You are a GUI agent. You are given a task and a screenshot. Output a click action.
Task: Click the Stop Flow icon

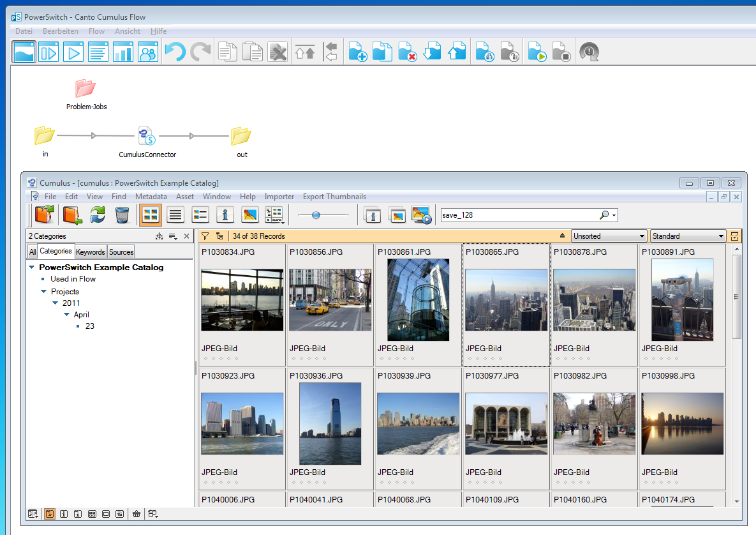coord(561,52)
